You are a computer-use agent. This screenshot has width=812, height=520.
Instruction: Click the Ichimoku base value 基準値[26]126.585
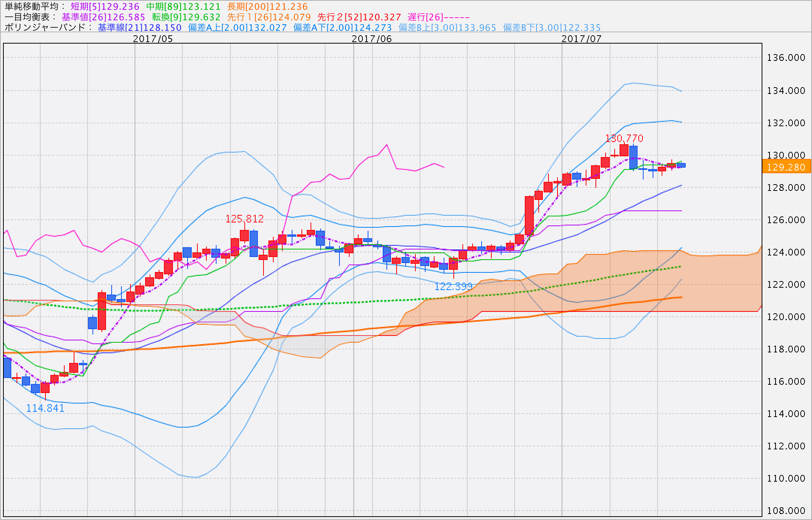(103, 17)
